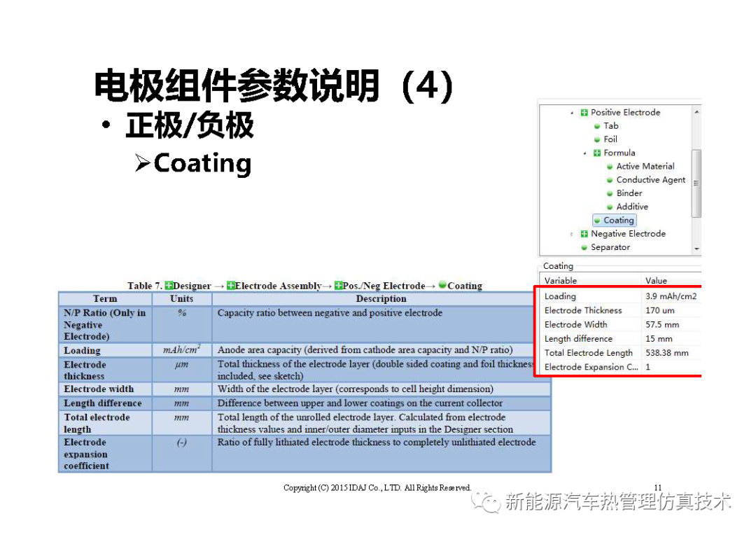
Task: Click the Negative Electrode green plus icon
Action: (x=584, y=234)
